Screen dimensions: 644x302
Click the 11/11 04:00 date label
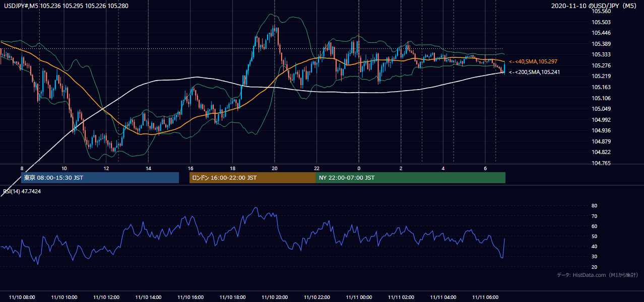tap(442, 297)
